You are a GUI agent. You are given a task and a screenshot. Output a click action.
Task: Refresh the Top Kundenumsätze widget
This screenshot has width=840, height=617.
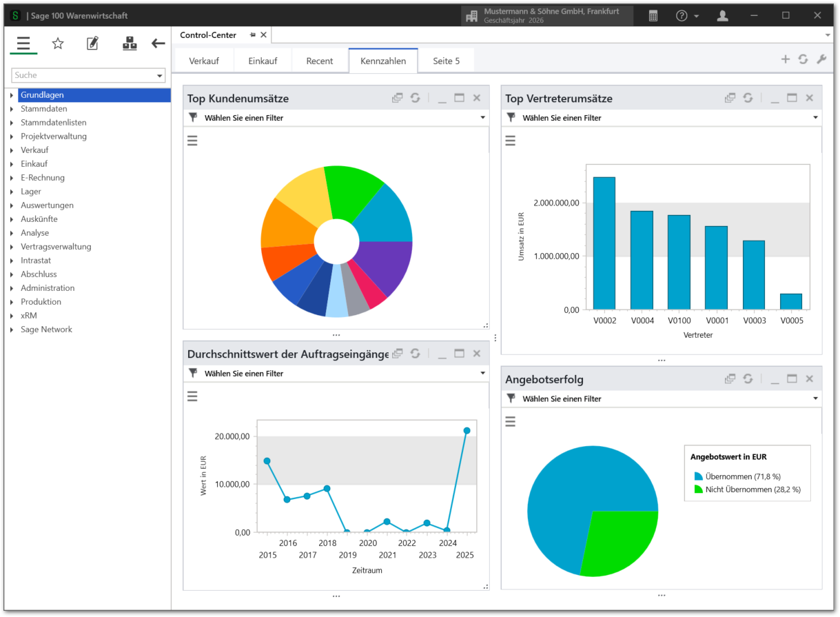(415, 98)
